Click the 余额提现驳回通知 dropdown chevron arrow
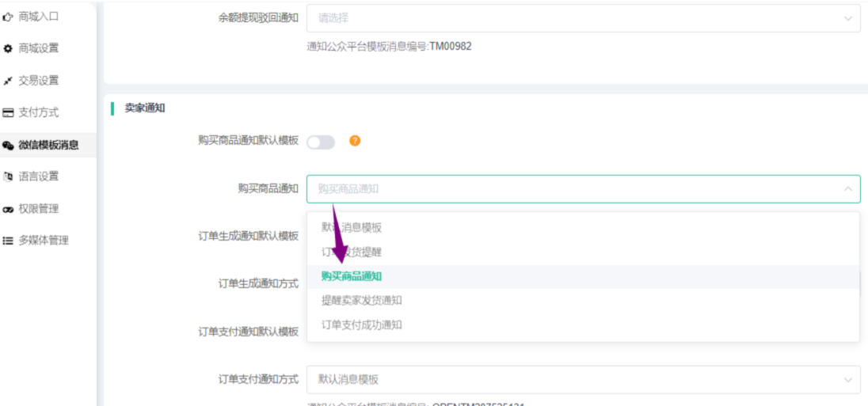The image size is (868, 406). pos(847,17)
